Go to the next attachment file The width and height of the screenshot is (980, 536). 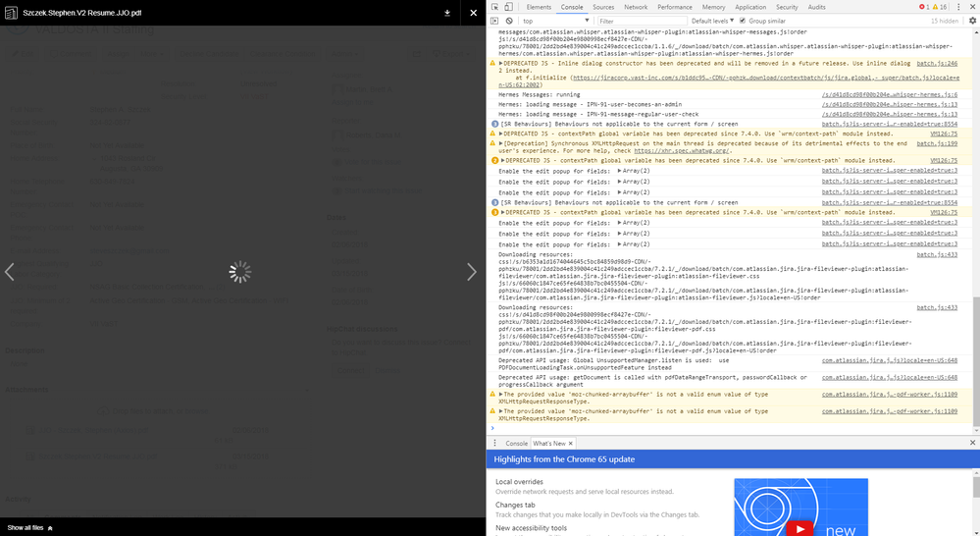(472, 272)
